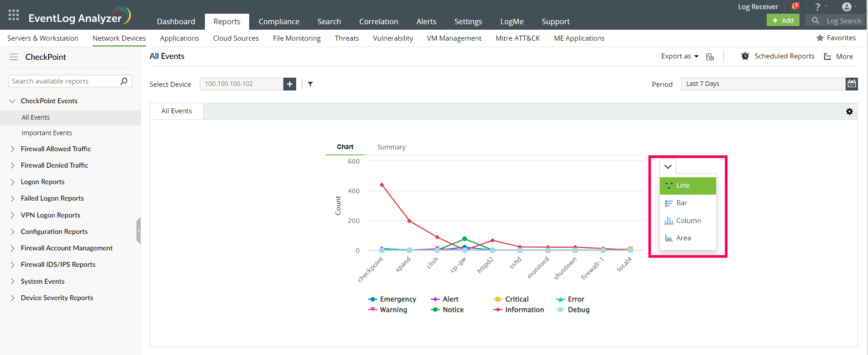Image resolution: width=868 pixels, height=355 pixels.
Task: Click the green Add button
Action: pos(783,21)
